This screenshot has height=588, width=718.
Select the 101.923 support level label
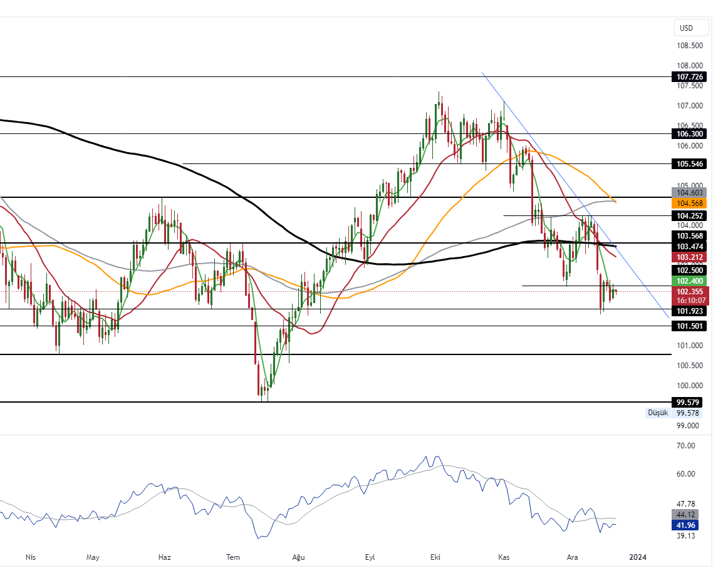tap(689, 311)
